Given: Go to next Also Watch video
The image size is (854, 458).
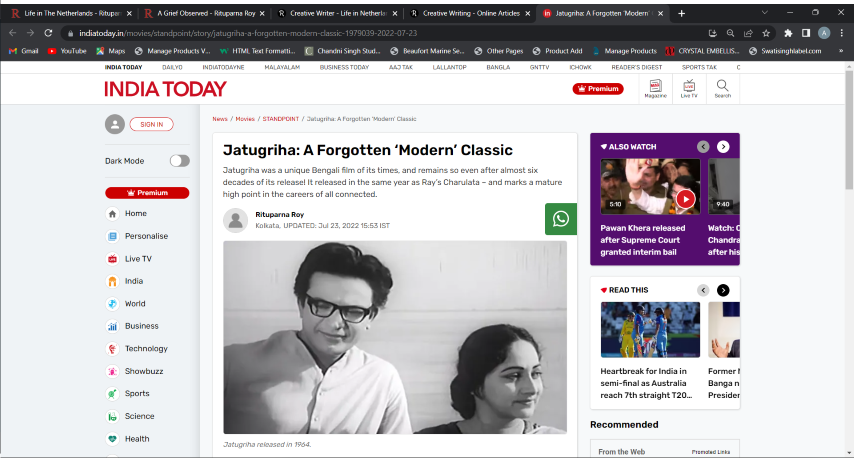Looking at the screenshot, I should (x=723, y=146).
